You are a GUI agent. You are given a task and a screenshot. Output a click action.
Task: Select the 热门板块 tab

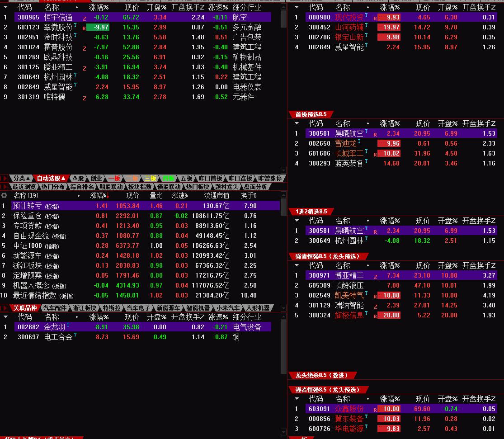[x=198, y=187]
